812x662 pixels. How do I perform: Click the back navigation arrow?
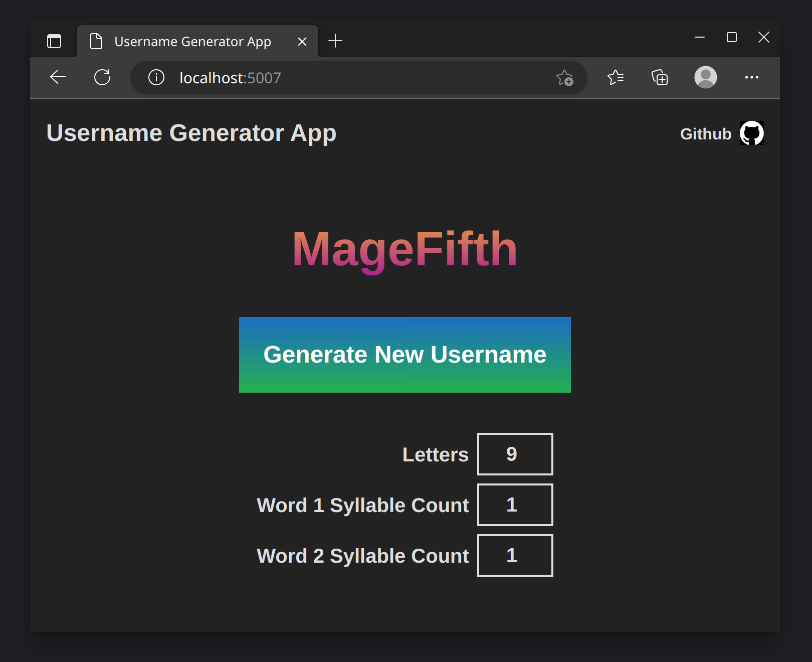point(58,77)
